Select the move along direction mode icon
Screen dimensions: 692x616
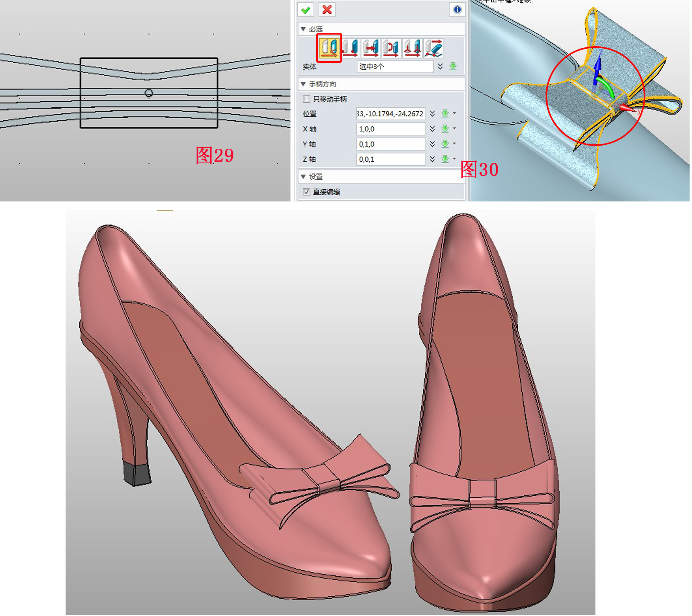[371, 48]
